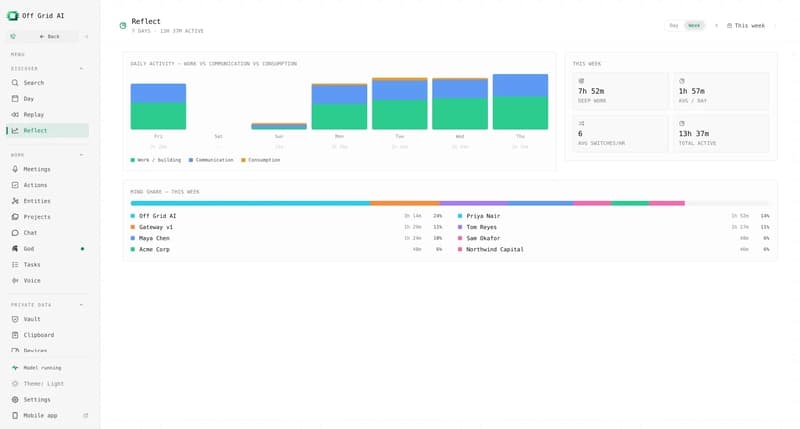The height and width of the screenshot is (429, 800).
Task: Select Devices item in sidebar
Action: (47, 350)
